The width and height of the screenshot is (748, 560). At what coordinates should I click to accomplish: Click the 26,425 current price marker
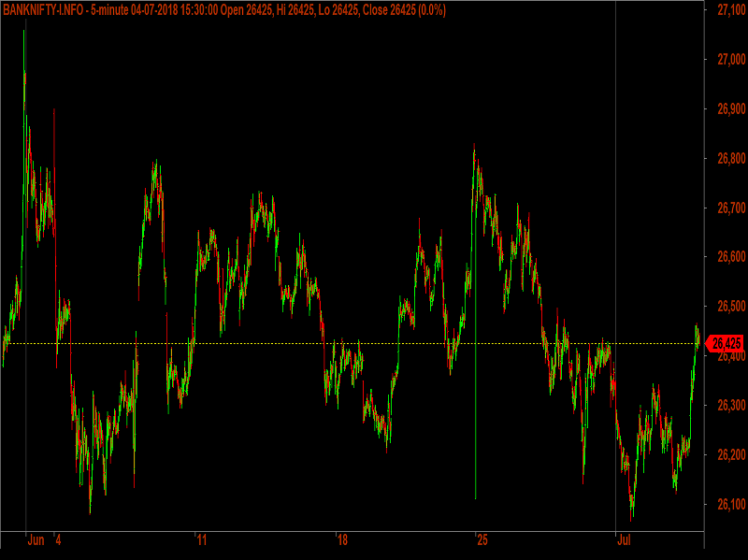[726, 343]
